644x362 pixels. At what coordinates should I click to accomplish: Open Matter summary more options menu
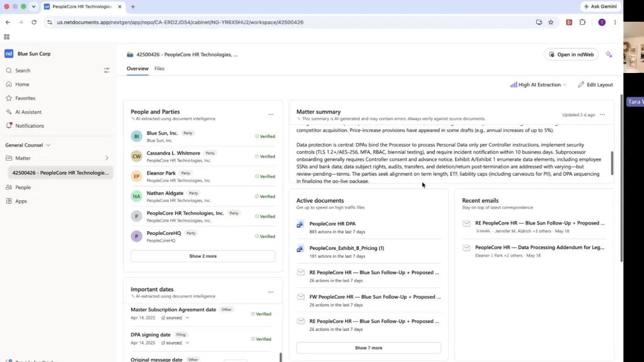pos(602,114)
